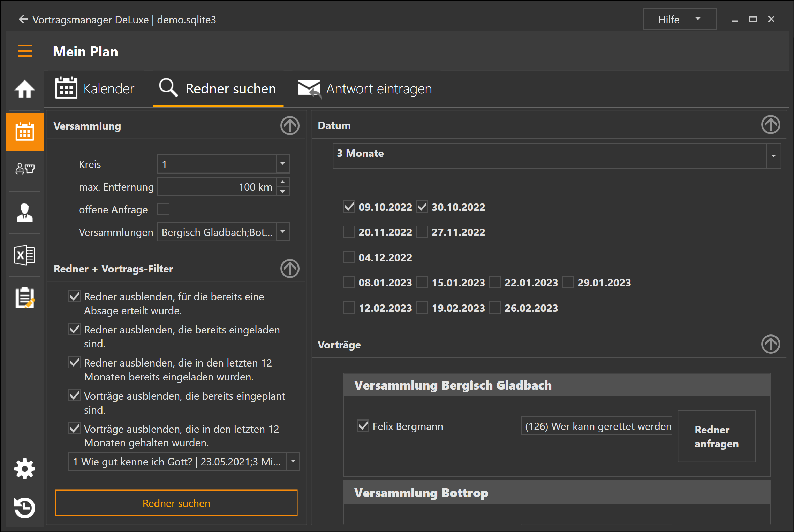
Task: Uncheck hide speakers with Absage erteilt
Action: click(74, 296)
